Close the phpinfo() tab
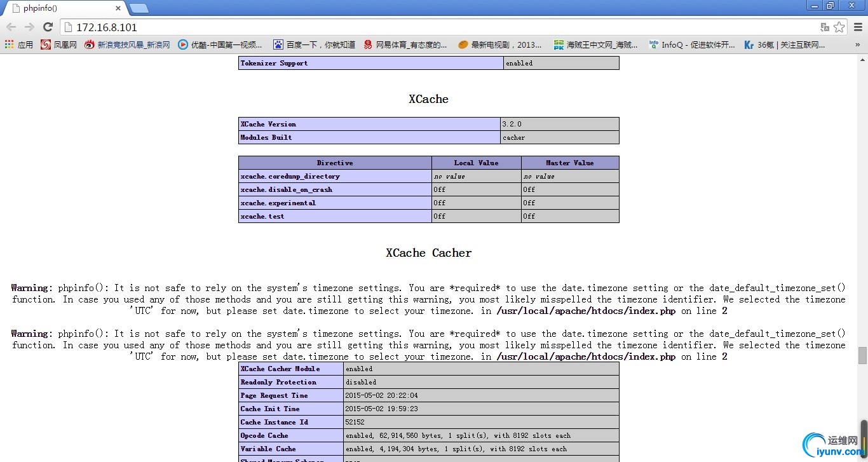This screenshot has height=462, width=868. pyautogui.click(x=118, y=8)
